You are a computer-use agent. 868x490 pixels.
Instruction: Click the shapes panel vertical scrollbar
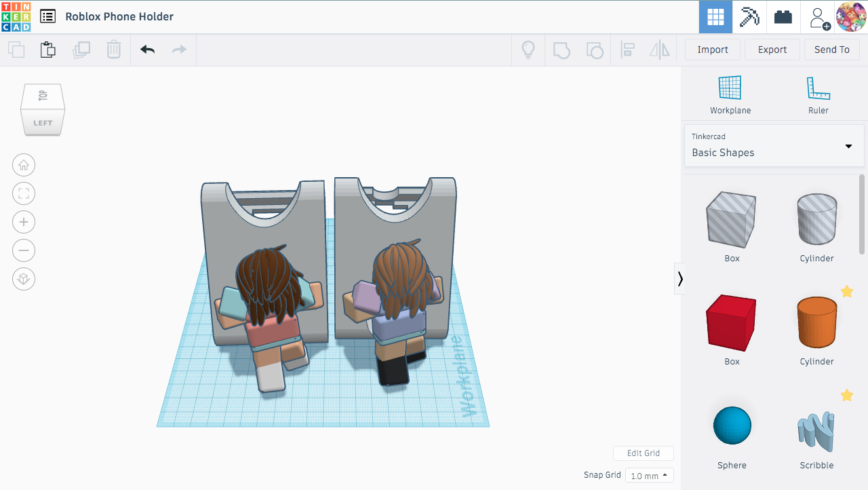[x=863, y=213]
